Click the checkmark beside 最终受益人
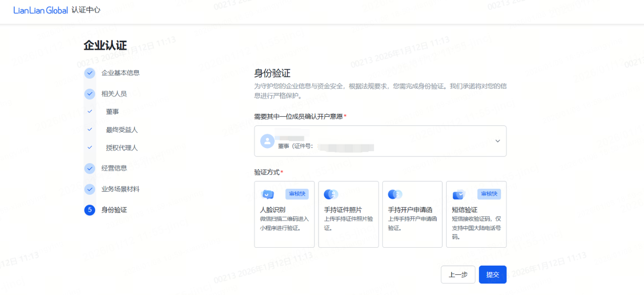 [90, 130]
